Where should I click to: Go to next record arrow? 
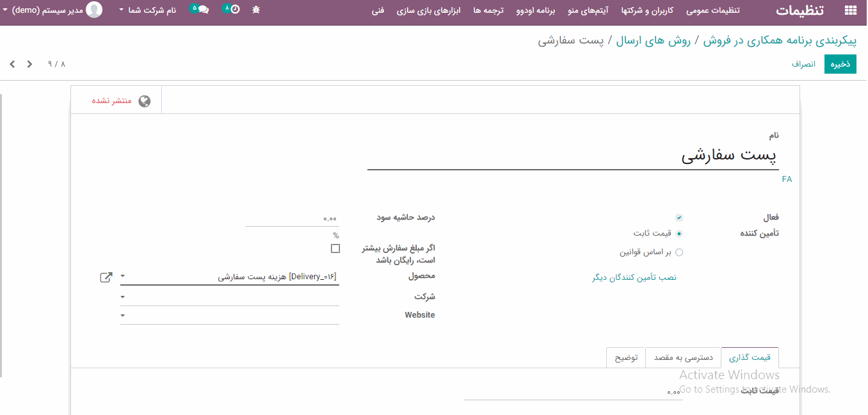point(29,64)
